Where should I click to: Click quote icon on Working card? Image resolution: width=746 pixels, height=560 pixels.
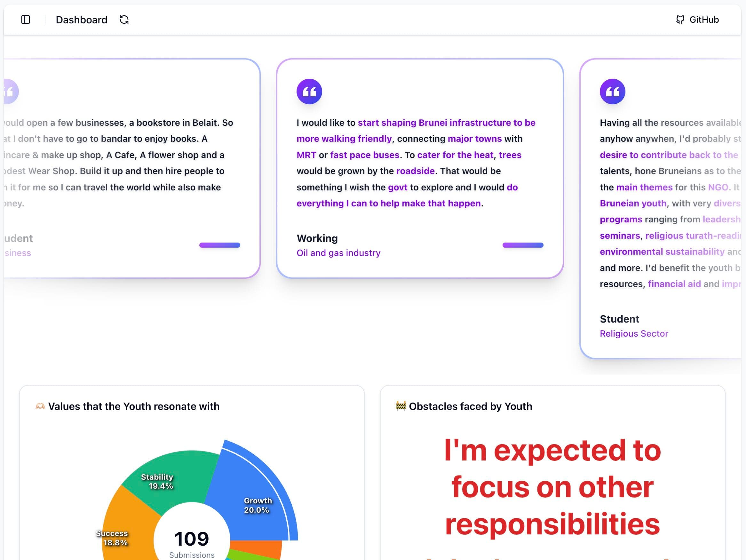pyautogui.click(x=309, y=92)
